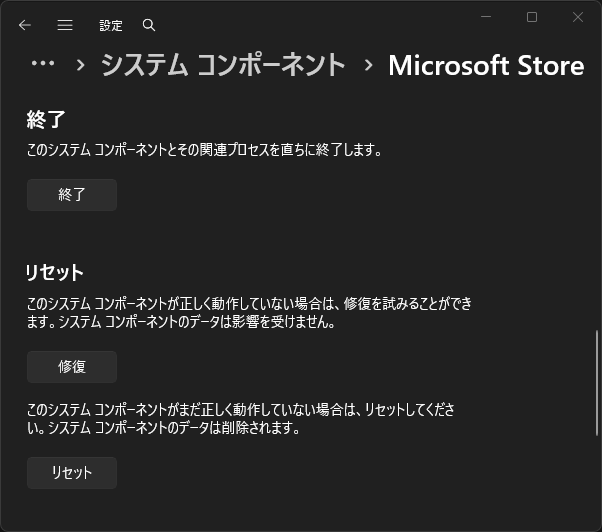Click the 設定 window title text
This screenshot has height=532, width=602.
[x=111, y=26]
